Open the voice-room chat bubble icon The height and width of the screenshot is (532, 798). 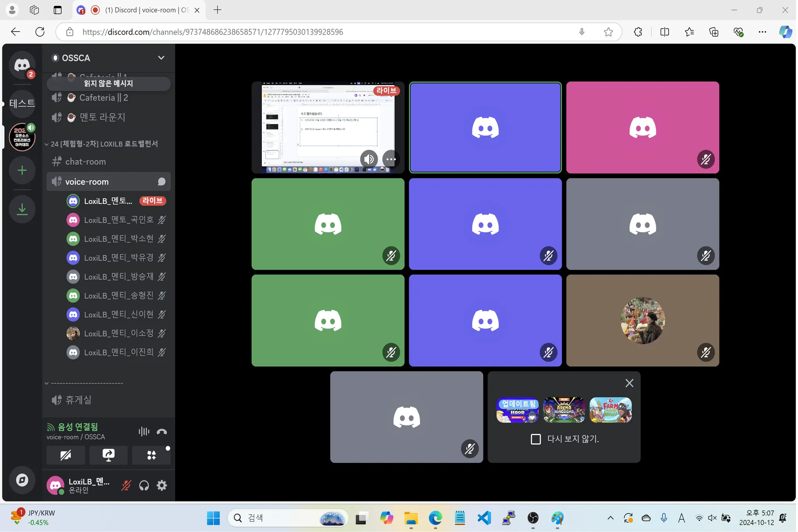(x=161, y=182)
